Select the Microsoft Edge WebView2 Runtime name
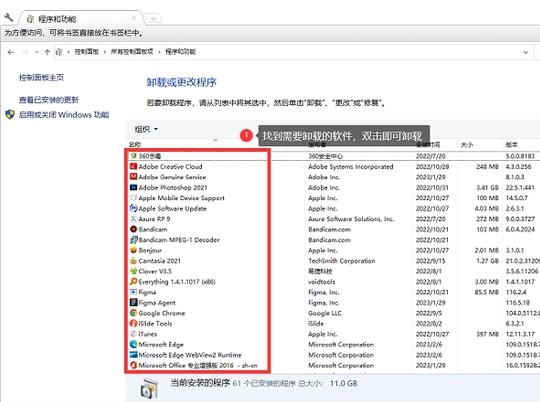This screenshot has height=402, width=540. pyautogui.click(x=190, y=355)
